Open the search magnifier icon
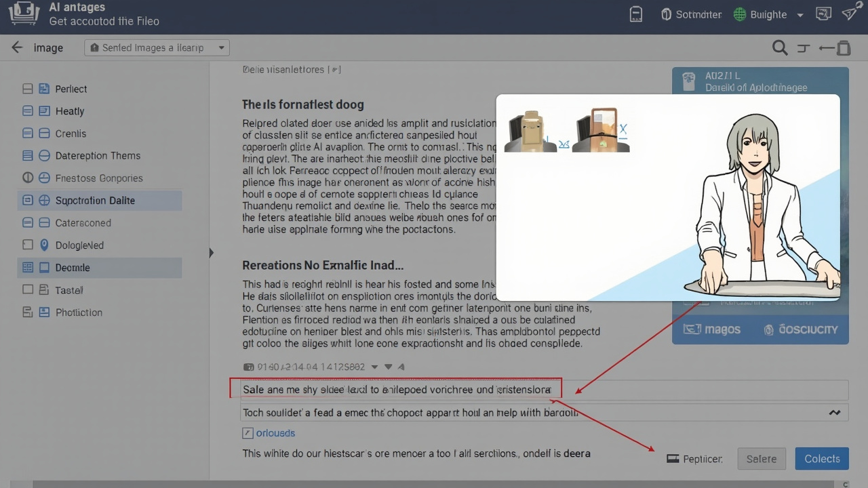868x488 pixels. click(x=780, y=47)
